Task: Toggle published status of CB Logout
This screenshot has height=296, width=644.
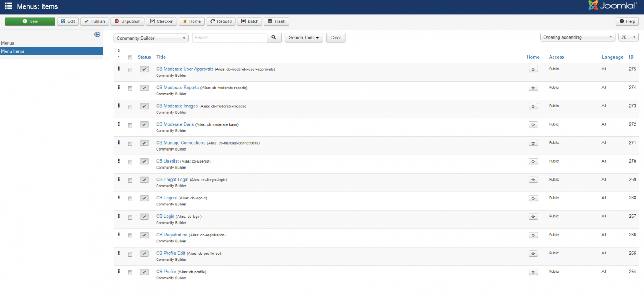Action: (x=144, y=199)
